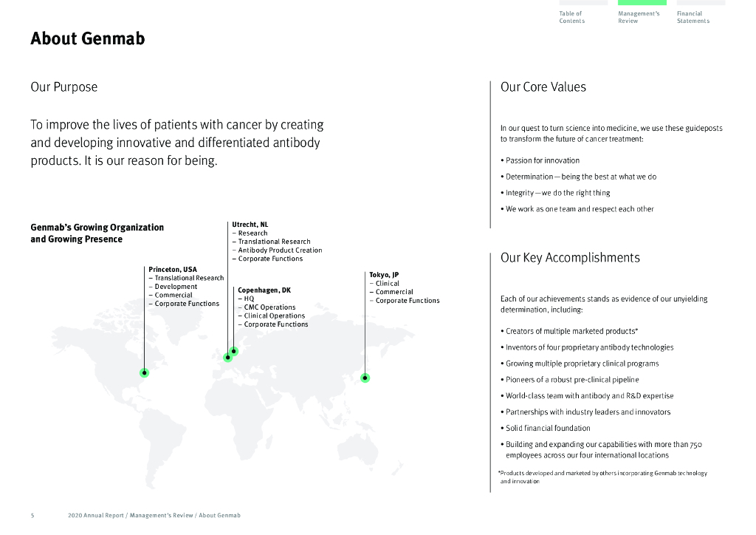Image resolution: width=756 pixels, height=535 pixels.
Task: Click the products footnote about Genmab technology
Action: 602,477
